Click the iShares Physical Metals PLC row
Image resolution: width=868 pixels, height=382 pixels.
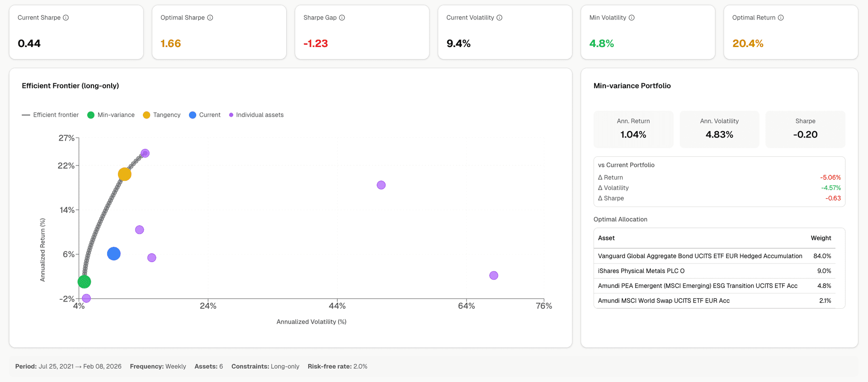[x=641, y=271]
